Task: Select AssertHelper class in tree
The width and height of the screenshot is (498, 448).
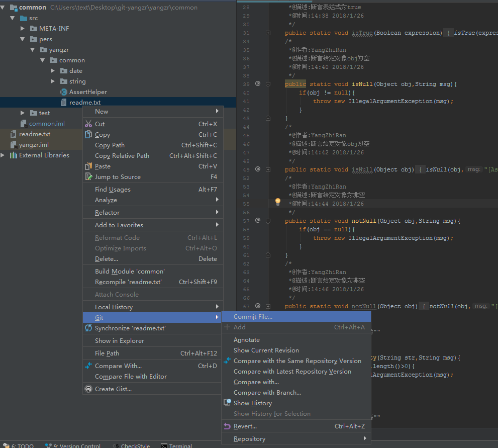Action: [x=88, y=92]
